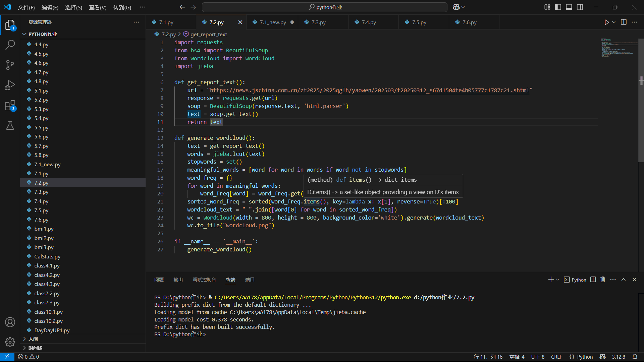644x362 pixels.
Task: Open the Testing flask view
Action: tap(10, 125)
